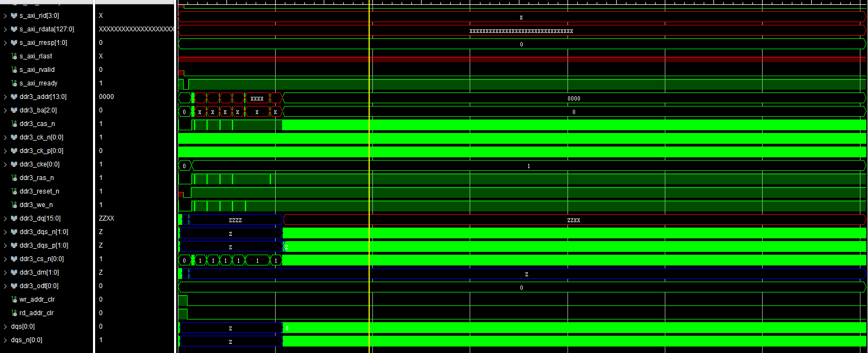
Task: Select the s_axi_rvalid signal name
Action: tap(37, 70)
